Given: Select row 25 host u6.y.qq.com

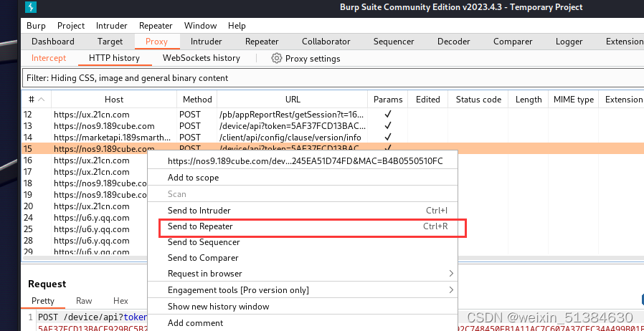Looking at the screenshot, I should 92,229.
